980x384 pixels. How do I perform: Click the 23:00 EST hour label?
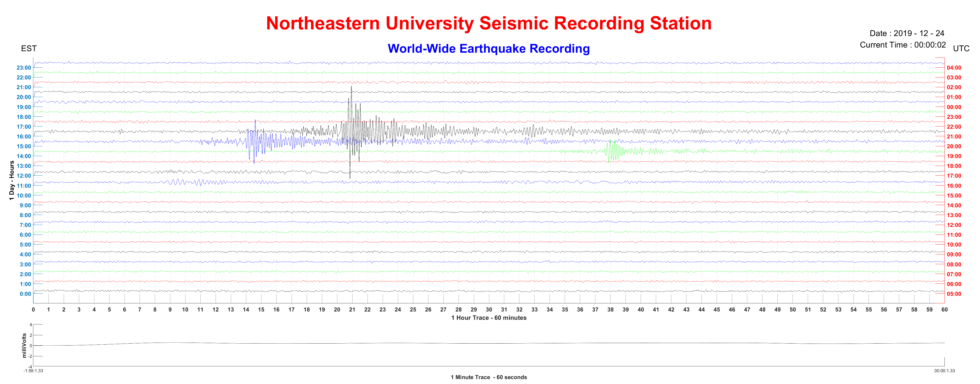point(24,68)
